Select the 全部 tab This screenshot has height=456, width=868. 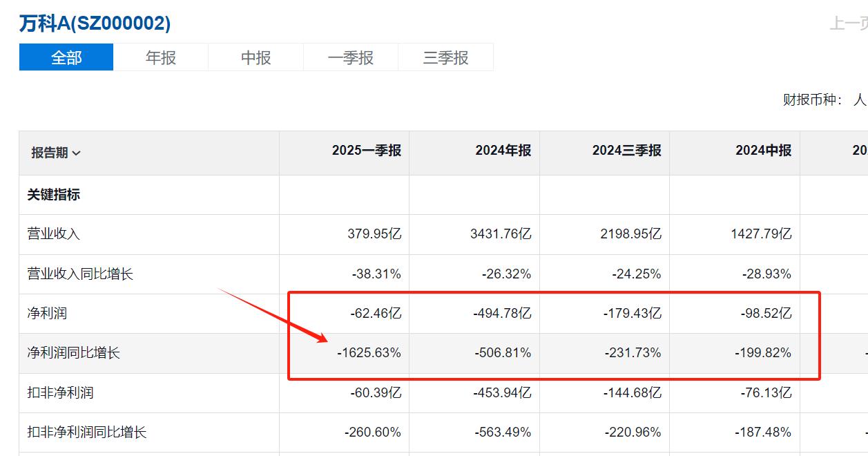click(x=66, y=57)
